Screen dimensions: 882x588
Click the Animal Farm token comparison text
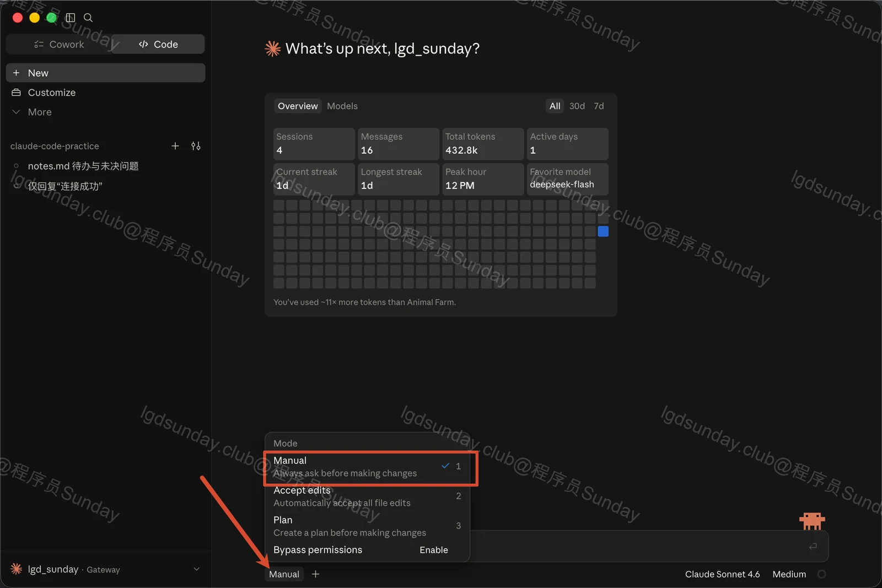tap(364, 302)
